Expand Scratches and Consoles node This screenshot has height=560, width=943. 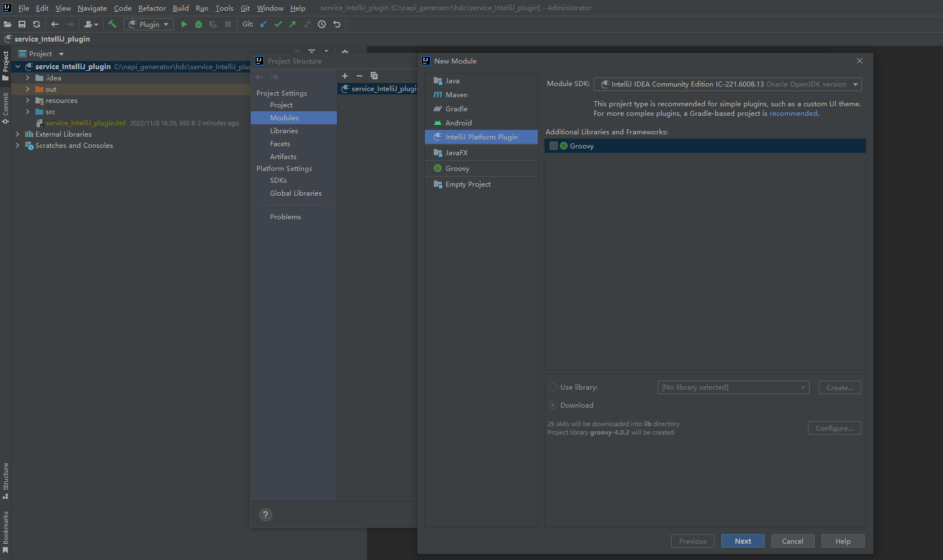(x=17, y=146)
